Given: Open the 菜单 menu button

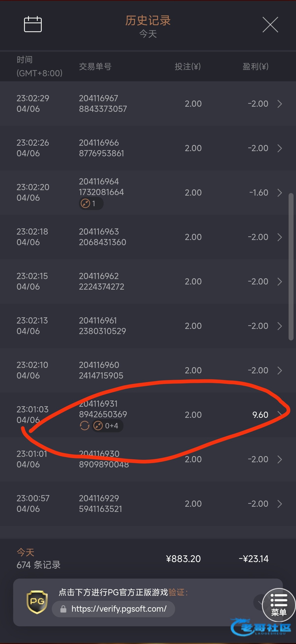Looking at the screenshot, I should click(x=279, y=605).
